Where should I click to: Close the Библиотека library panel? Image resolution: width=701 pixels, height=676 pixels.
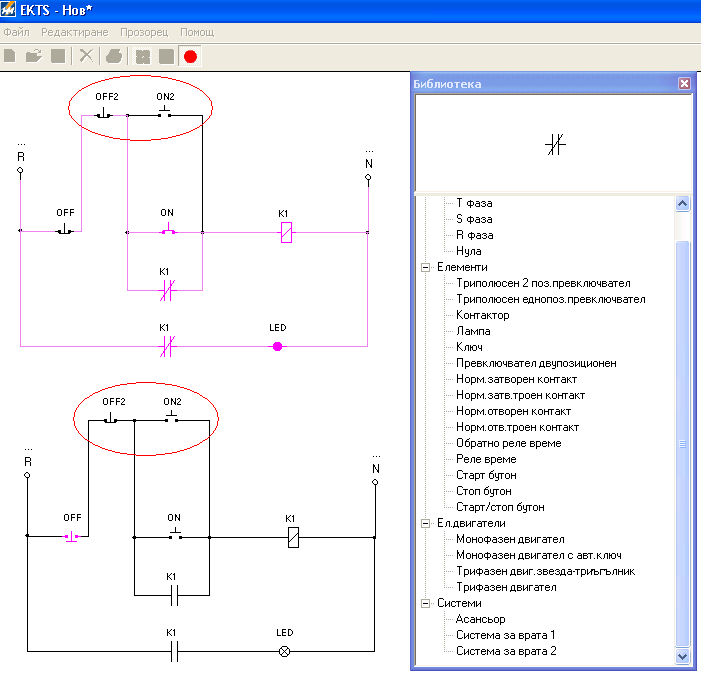[684, 84]
